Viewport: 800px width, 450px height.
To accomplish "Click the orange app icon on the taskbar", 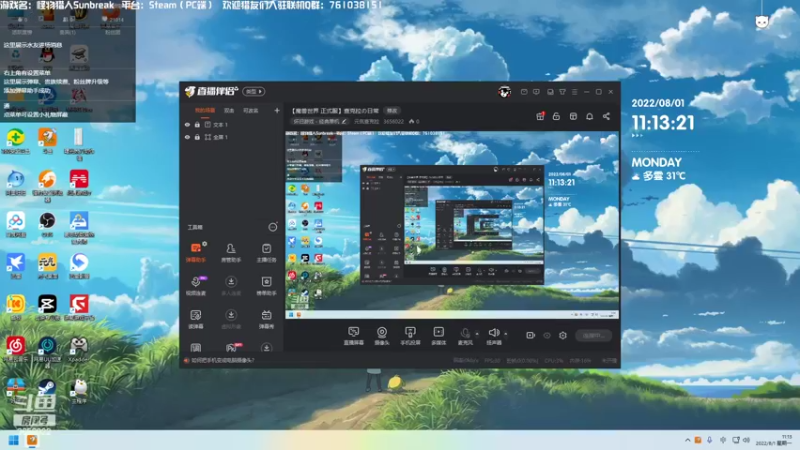I will pos(32,440).
